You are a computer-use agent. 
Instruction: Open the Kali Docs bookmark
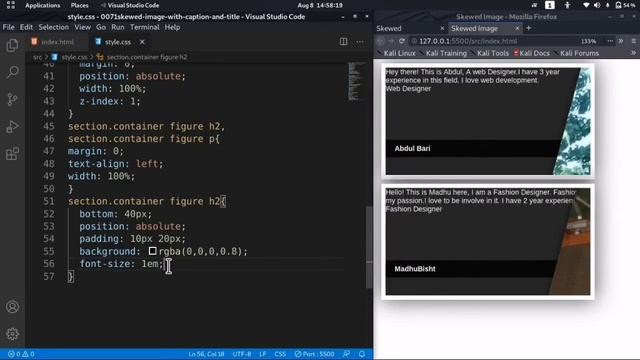[531, 53]
